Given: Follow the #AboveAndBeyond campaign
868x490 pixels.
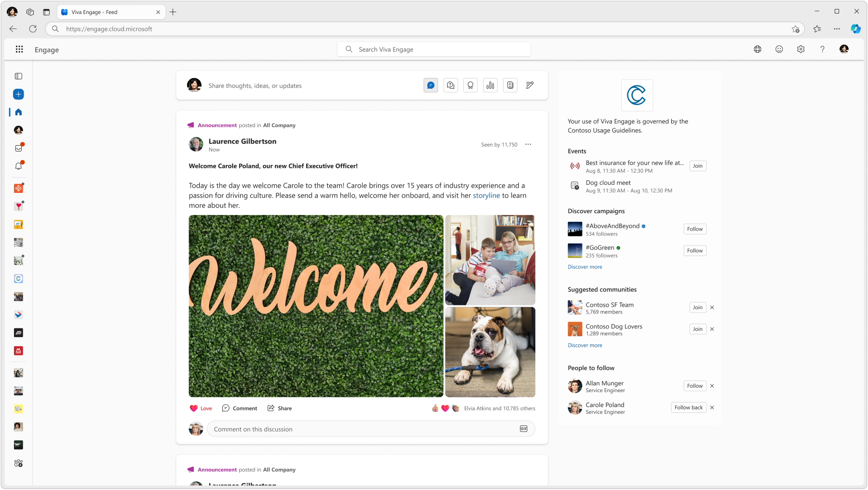Looking at the screenshot, I should click(695, 229).
